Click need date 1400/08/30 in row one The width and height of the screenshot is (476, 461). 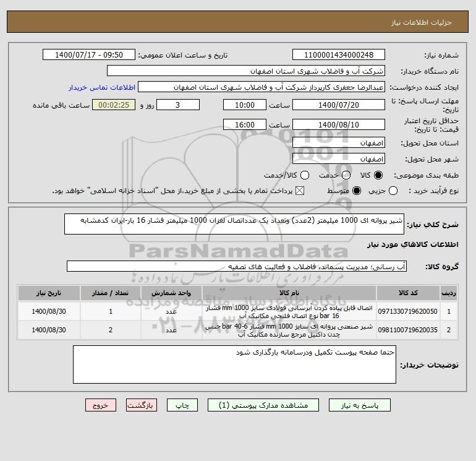tap(49, 311)
